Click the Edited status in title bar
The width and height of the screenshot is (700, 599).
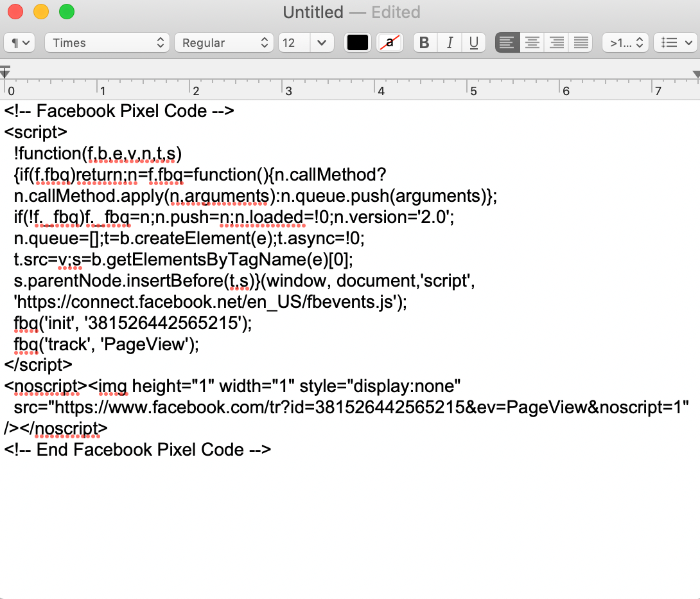click(x=396, y=12)
